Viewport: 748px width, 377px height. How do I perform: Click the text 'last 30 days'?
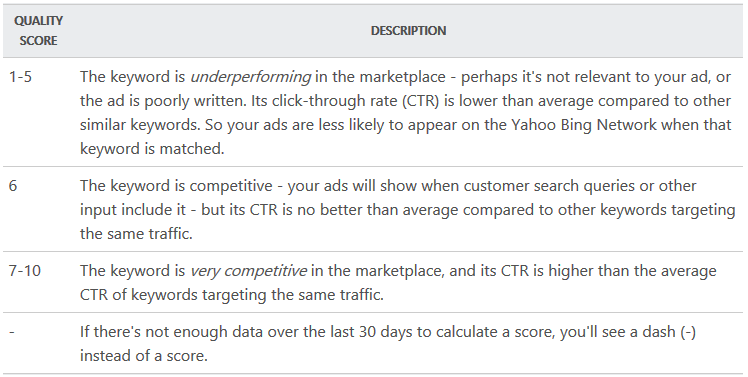point(358,332)
